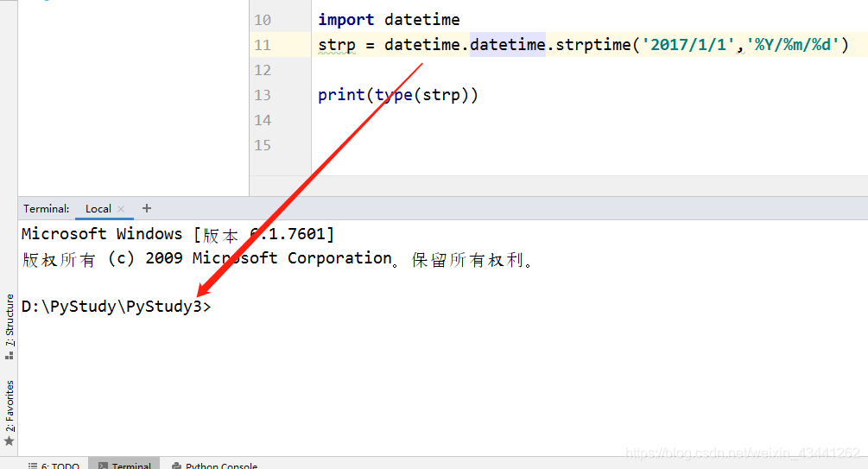Click the Structure panel grid icon

click(9, 355)
